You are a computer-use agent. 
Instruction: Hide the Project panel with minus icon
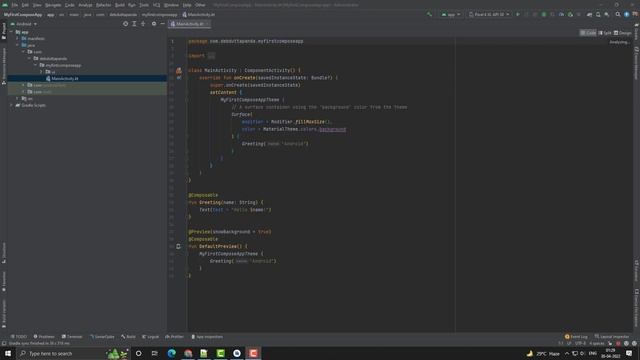[162, 24]
